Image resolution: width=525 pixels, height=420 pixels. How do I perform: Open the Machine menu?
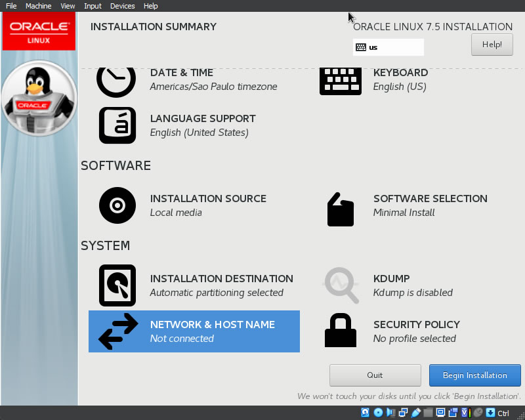[39, 6]
